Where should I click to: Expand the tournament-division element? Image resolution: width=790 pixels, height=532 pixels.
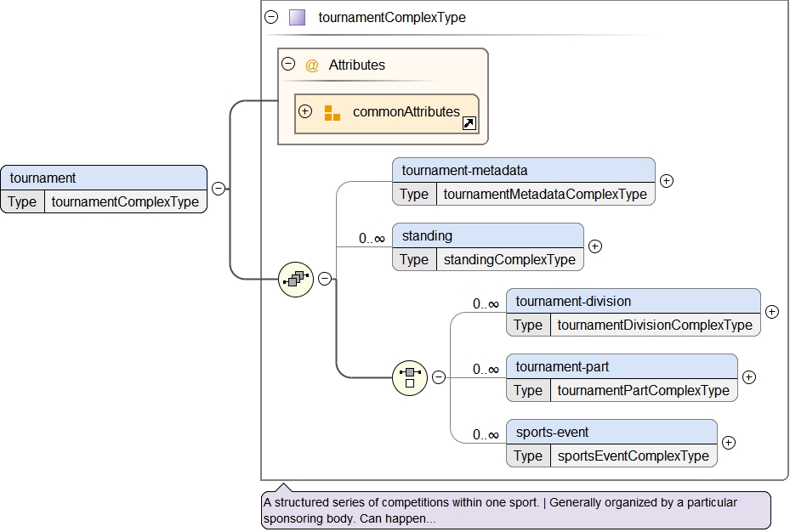pos(772,312)
